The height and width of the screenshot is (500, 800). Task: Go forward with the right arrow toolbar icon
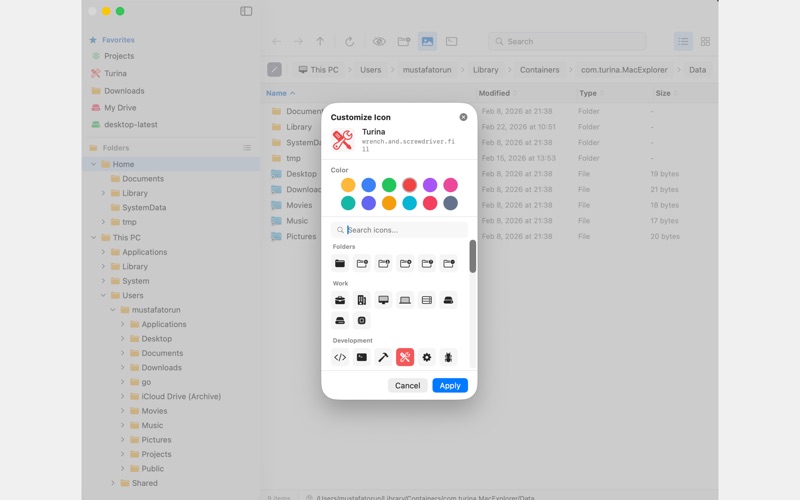click(x=298, y=41)
